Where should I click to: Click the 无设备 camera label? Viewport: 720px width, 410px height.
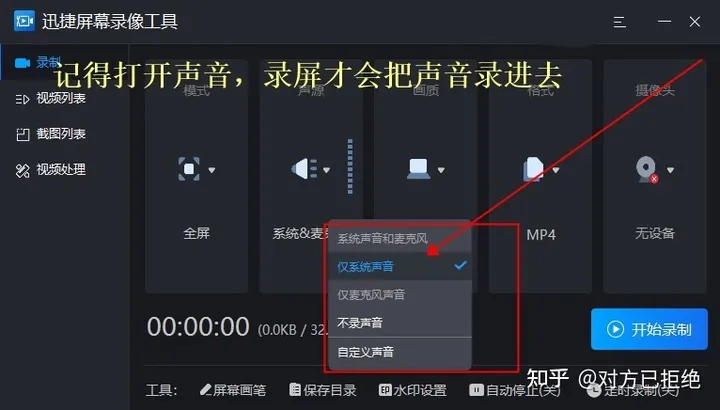(x=655, y=233)
